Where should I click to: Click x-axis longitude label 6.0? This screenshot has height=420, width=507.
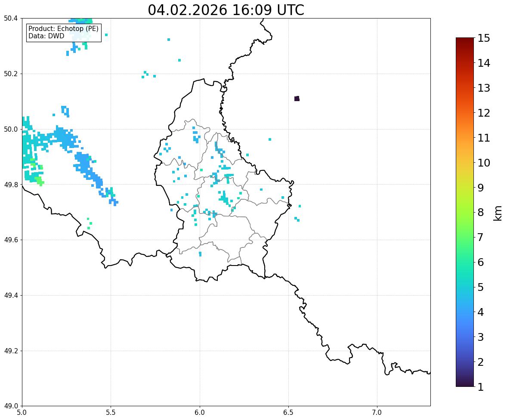pyautogui.click(x=200, y=413)
